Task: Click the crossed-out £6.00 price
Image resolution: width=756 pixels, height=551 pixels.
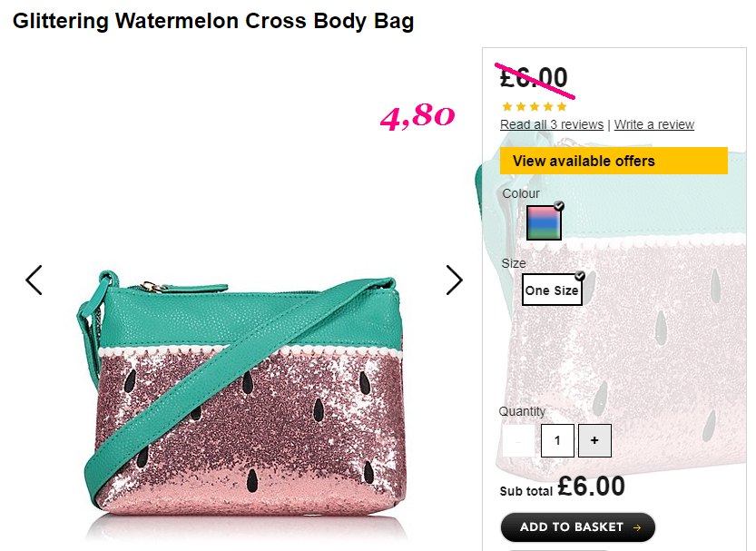Action: click(x=534, y=78)
